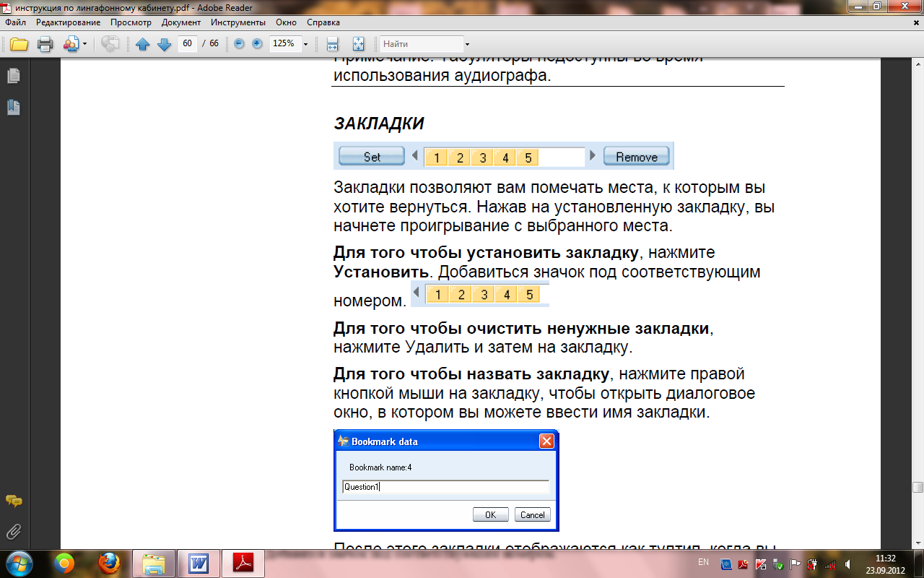
Task: Click Cancel in the Bookmark data dialog
Action: 533,514
